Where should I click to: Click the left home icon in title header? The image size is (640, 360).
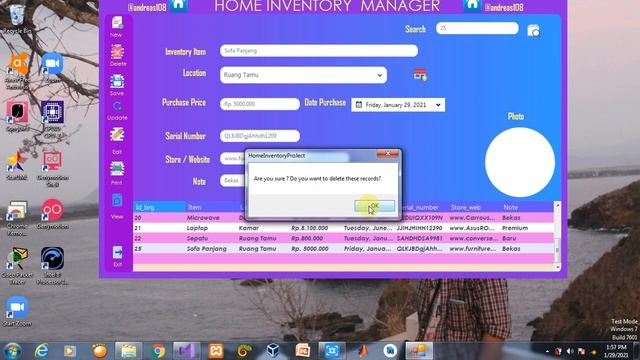(178, 5)
